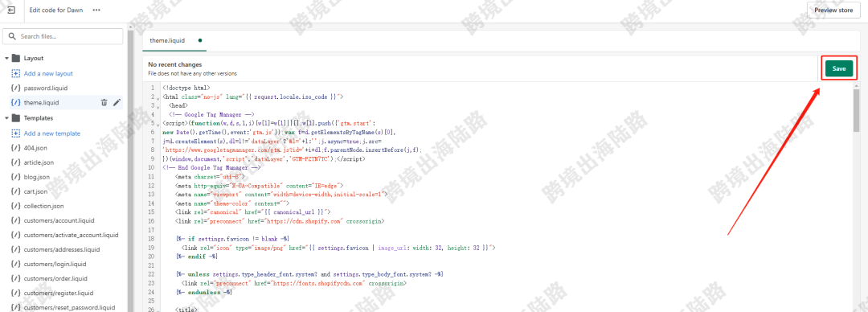Collapse the Templates folder

[6, 118]
